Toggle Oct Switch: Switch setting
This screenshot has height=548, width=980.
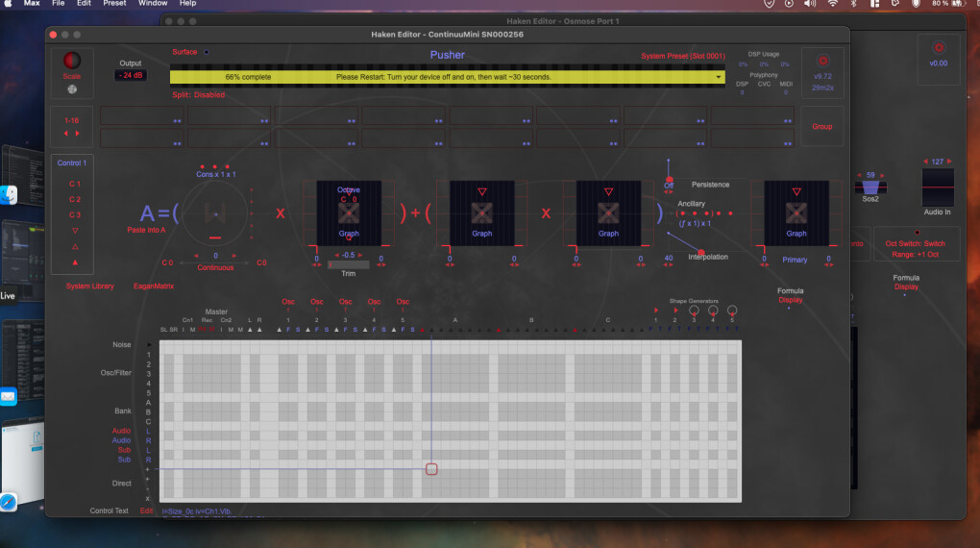915,244
